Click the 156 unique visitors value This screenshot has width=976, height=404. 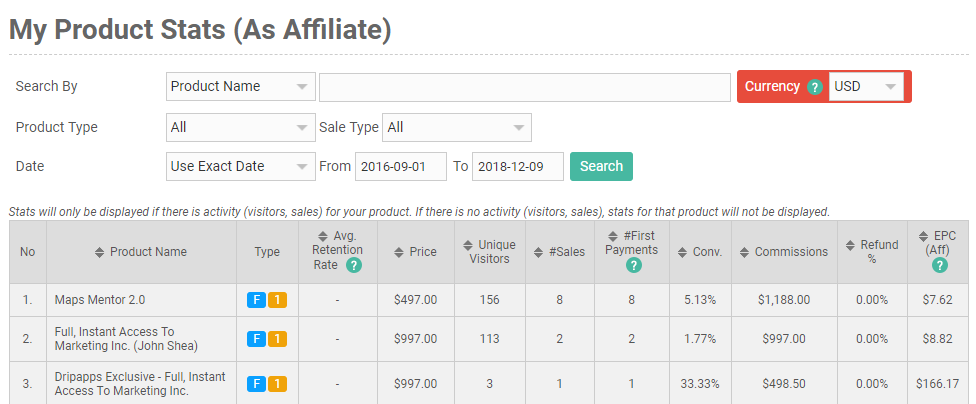tap(490, 300)
